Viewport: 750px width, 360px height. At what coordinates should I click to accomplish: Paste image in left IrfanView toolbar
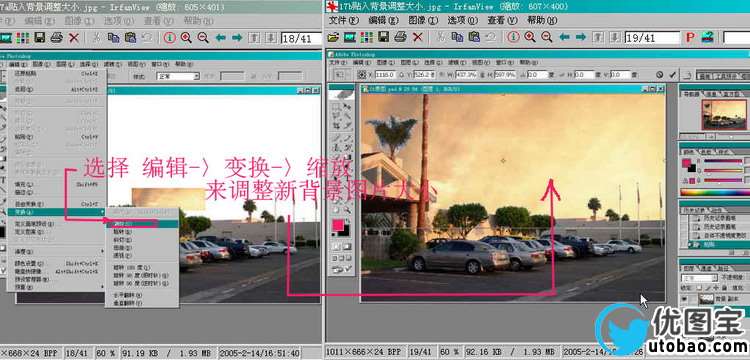point(130,38)
